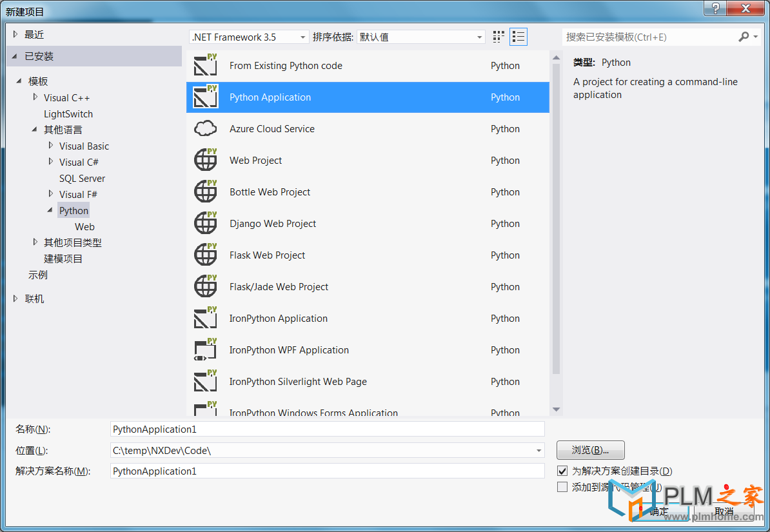Screen dimensions: 770x532
Task: Click the template list scrollbar thumb
Action: pos(556,219)
